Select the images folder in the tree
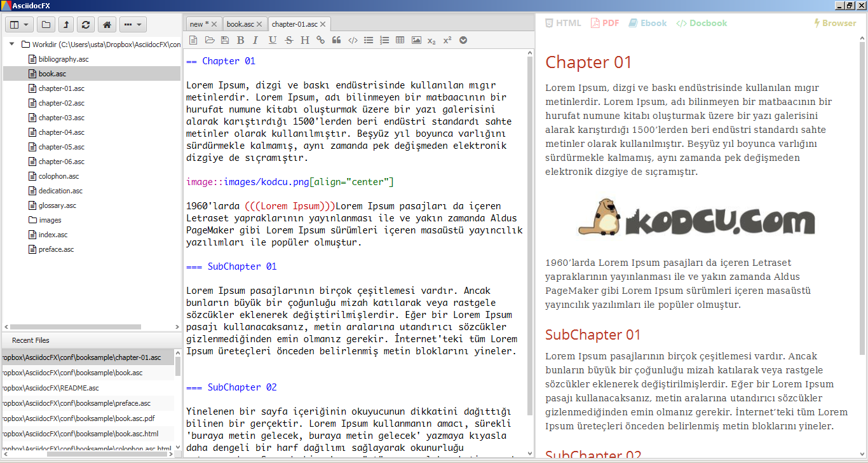This screenshot has height=463, width=868. click(50, 220)
